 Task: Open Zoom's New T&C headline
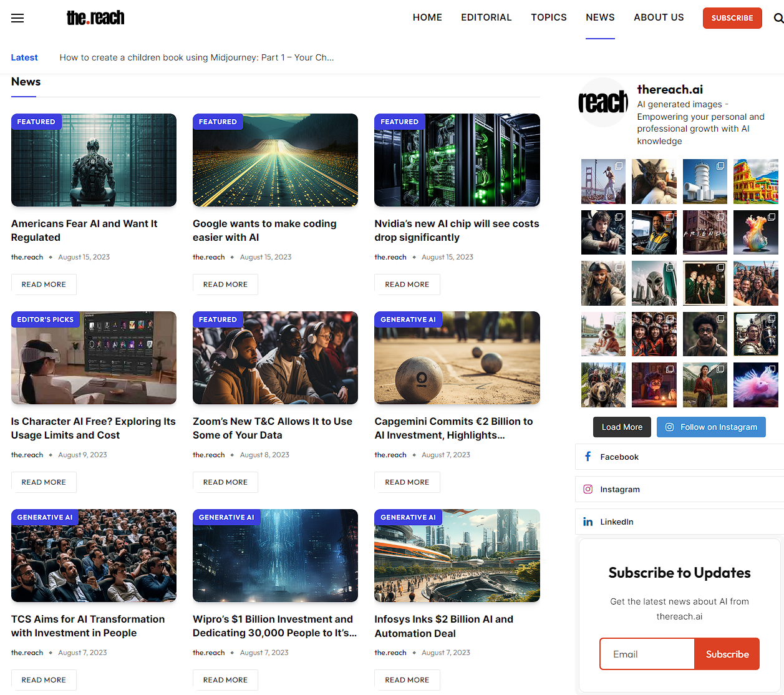click(x=273, y=428)
